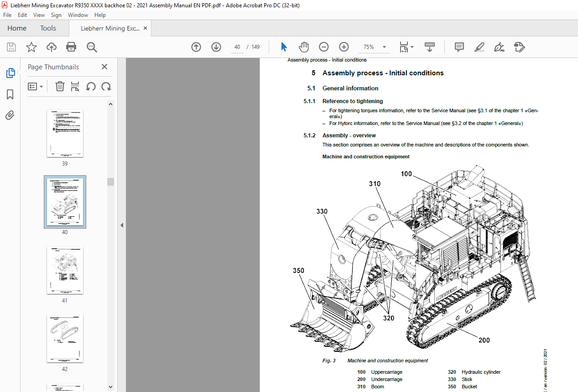The width and height of the screenshot is (578, 392).
Task: Click the scrolling mode keyboard icon
Action: (x=430, y=47)
